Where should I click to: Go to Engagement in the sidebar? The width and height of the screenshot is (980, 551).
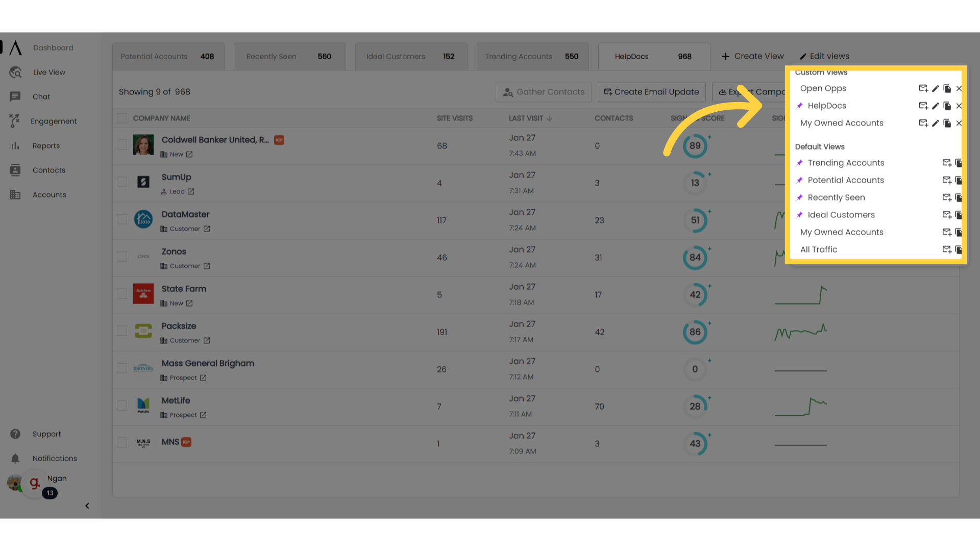coord(54,121)
